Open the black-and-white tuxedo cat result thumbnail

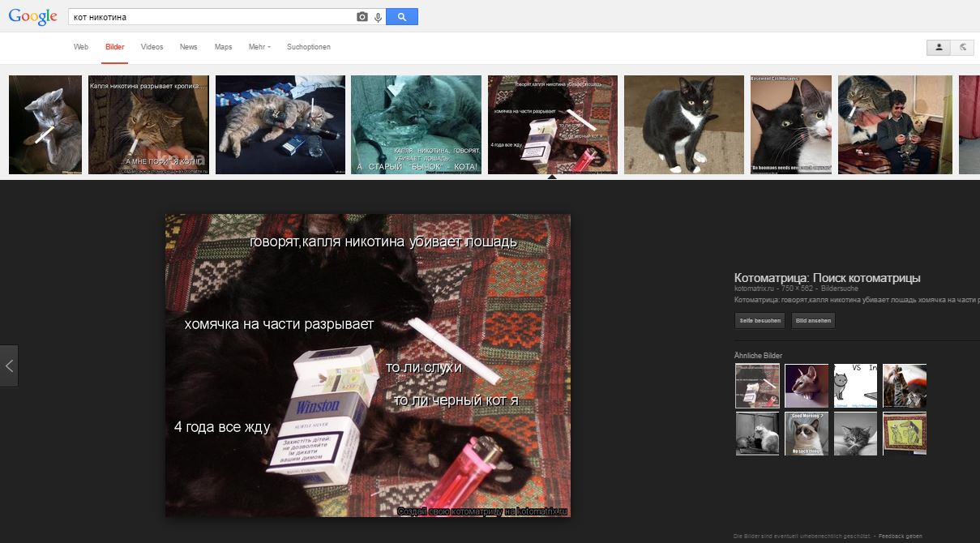(x=683, y=124)
